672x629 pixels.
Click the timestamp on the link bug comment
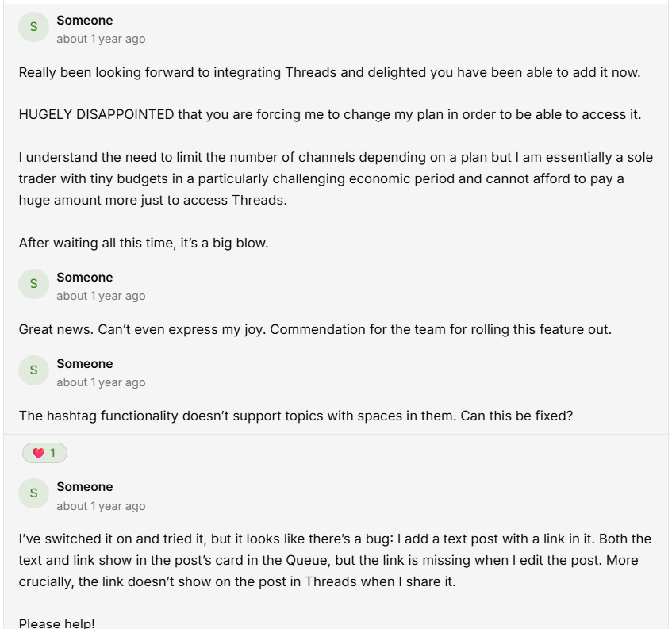coord(101,506)
